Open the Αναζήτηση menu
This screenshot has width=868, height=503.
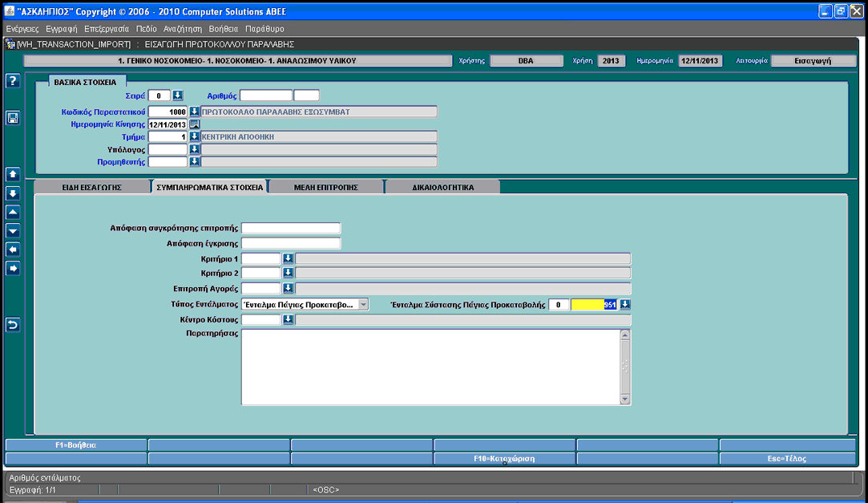pos(183,29)
